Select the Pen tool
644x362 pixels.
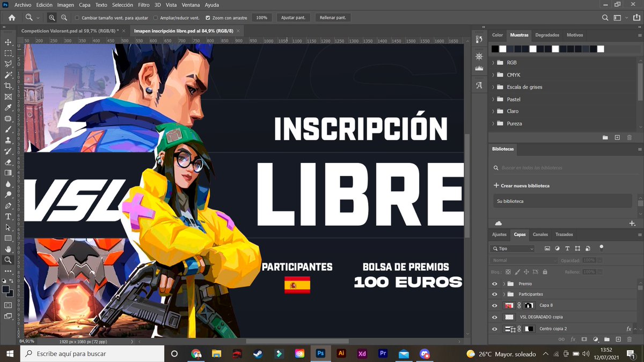click(x=8, y=205)
